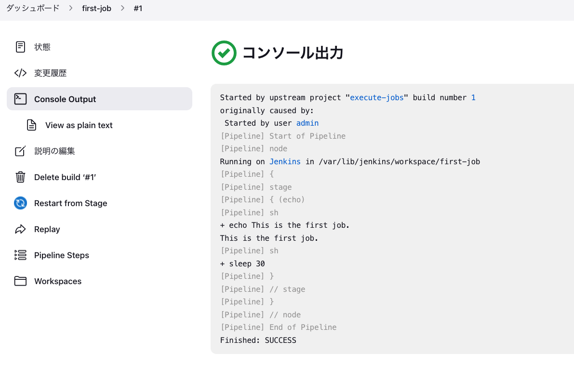This screenshot has width=574, height=392.
Task: Click the Replay arrow icon
Action: point(20,229)
